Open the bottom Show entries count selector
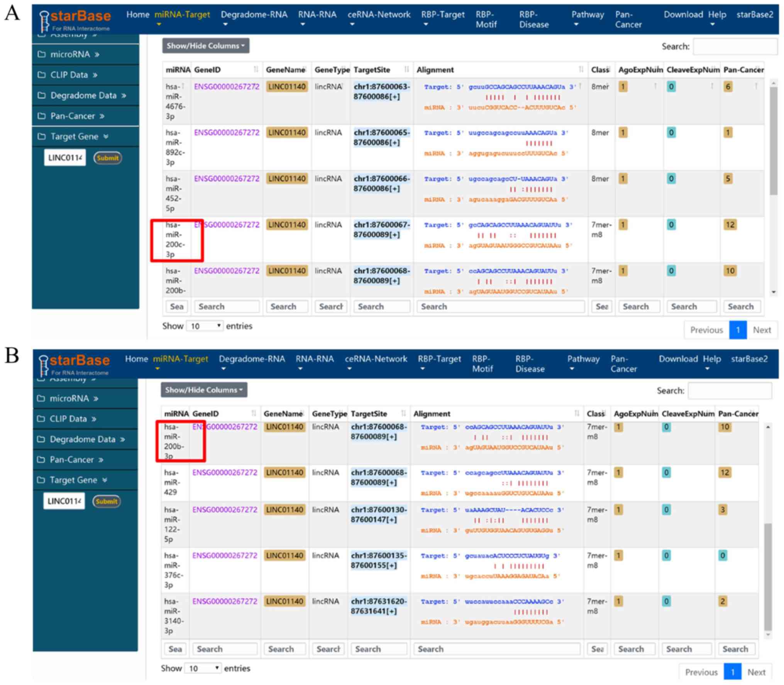Image resolution: width=784 pixels, height=685 pixels. click(203, 668)
